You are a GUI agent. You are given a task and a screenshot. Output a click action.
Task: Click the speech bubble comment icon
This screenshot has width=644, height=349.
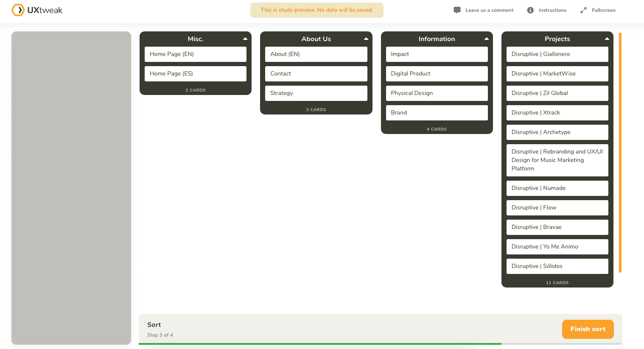click(457, 10)
